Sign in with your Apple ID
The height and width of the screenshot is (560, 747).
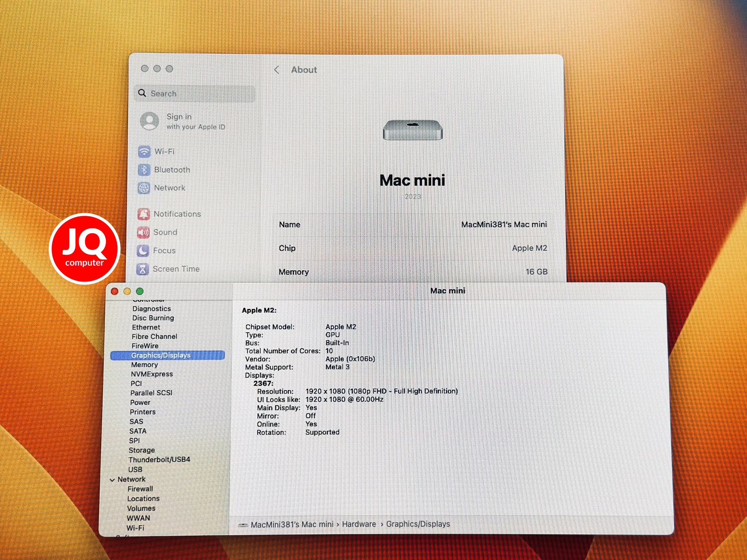[196, 121]
